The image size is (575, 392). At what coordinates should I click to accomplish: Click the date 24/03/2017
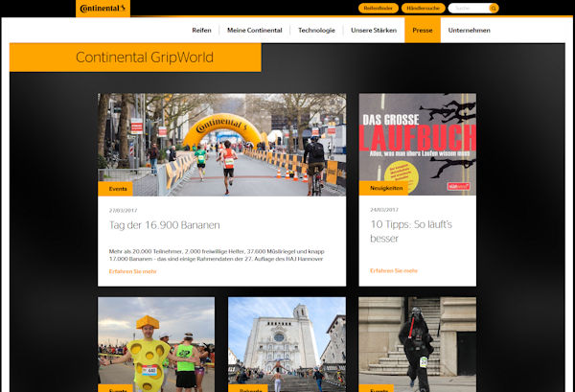pos(384,209)
